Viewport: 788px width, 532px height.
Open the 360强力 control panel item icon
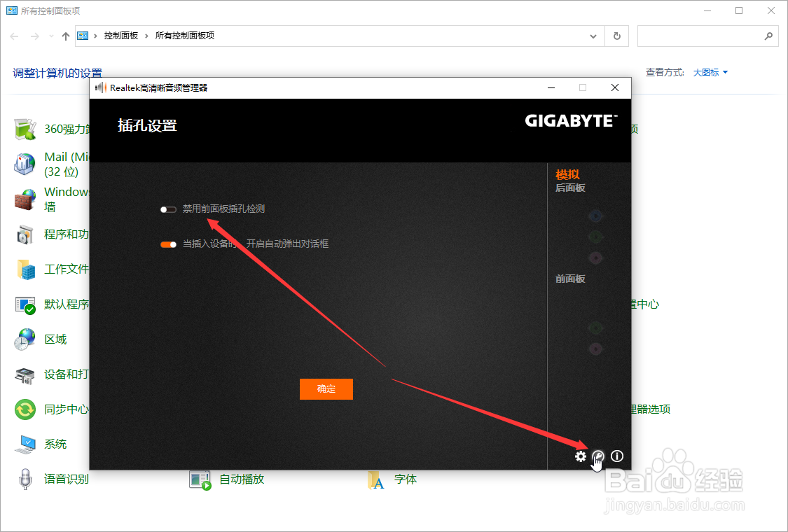coord(25,129)
